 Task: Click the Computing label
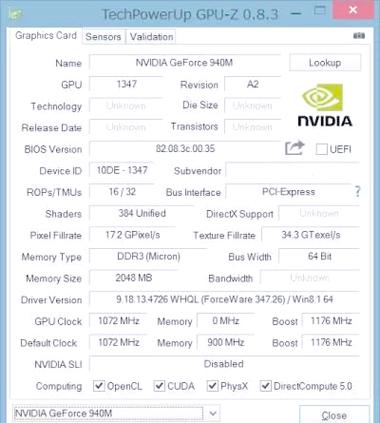click(x=59, y=386)
